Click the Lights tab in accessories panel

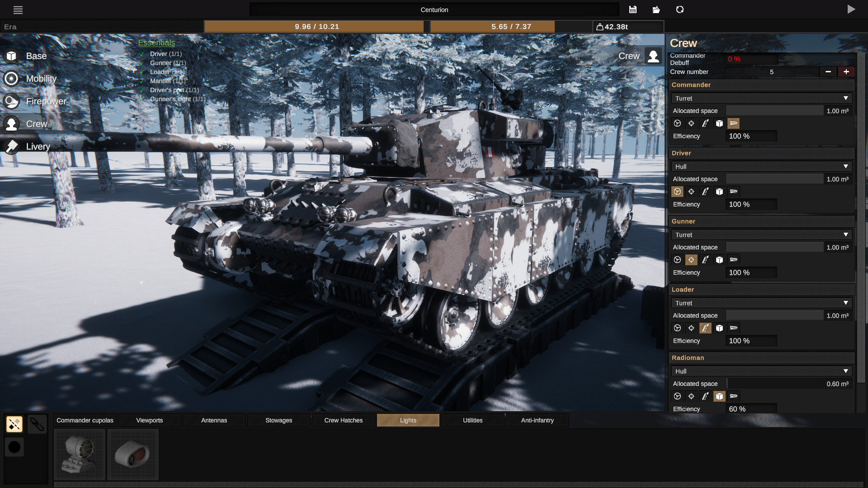(x=408, y=420)
